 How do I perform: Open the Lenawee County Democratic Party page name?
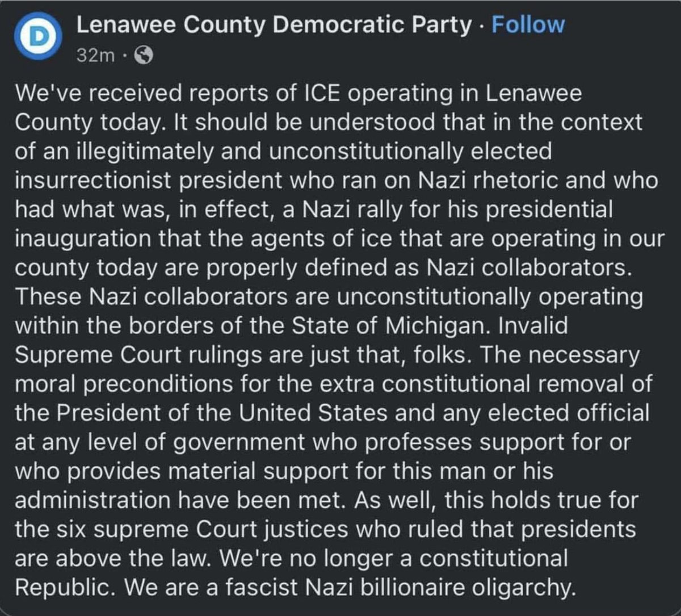tap(274, 25)
